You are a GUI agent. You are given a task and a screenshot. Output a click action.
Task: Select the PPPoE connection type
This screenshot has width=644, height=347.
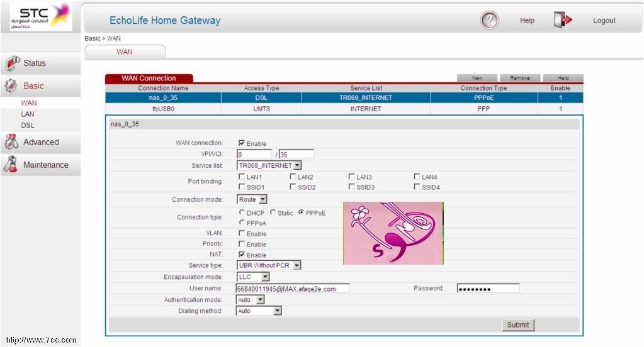[301, 212]
